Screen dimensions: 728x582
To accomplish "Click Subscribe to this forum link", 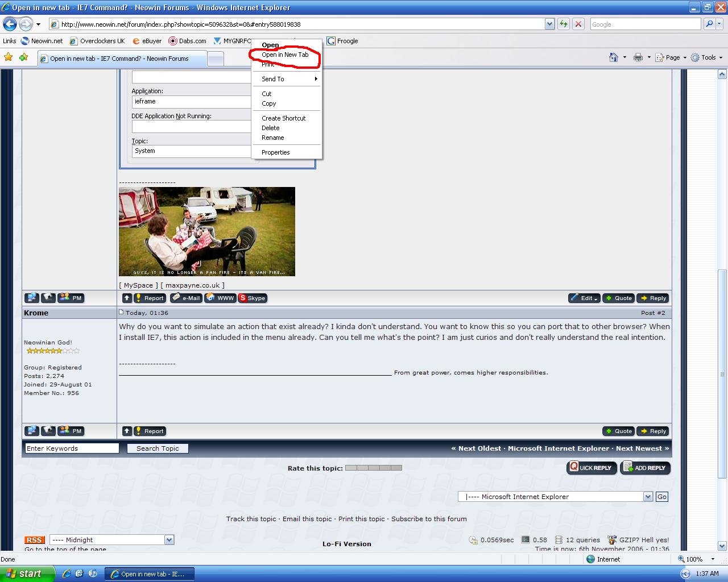I will pos(429,519).
